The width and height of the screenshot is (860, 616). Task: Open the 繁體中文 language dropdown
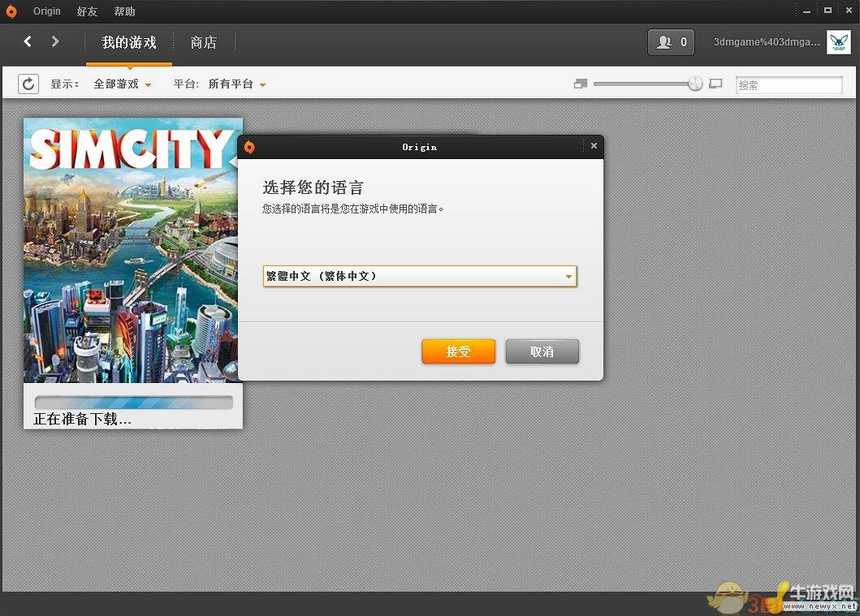(420, 276)
